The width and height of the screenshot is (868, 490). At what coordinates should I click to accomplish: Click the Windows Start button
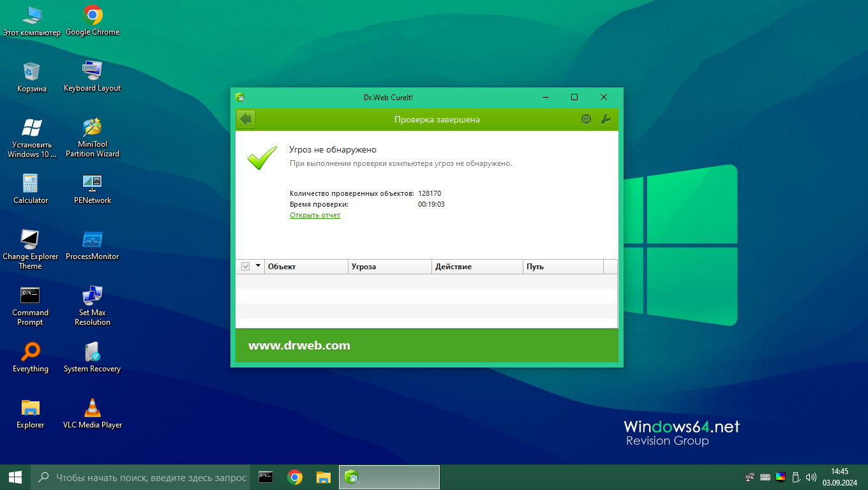pyautogui.click(x=15, y=477)
